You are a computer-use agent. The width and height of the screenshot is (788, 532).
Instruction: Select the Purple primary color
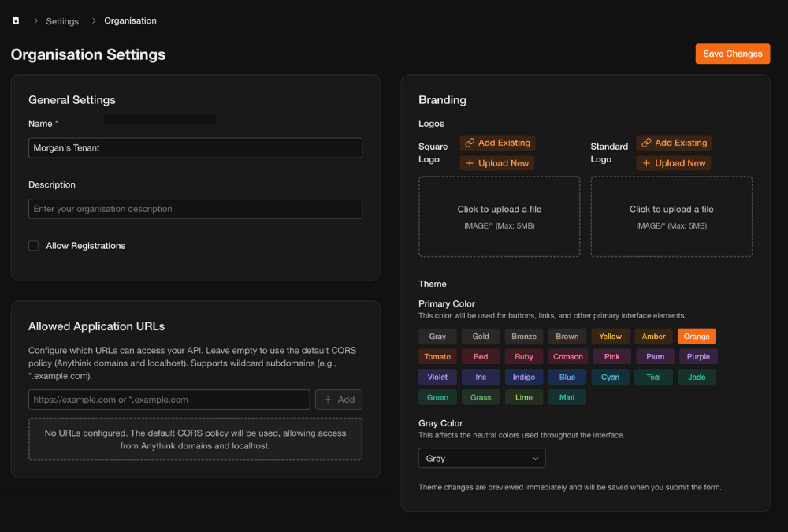pos(698,356)
